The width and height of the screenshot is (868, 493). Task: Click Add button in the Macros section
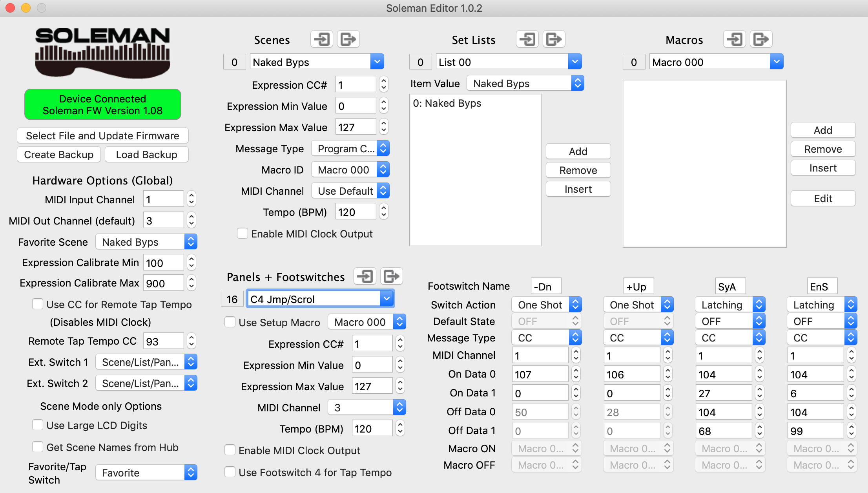pyautogui.click(x=823, y=130)
